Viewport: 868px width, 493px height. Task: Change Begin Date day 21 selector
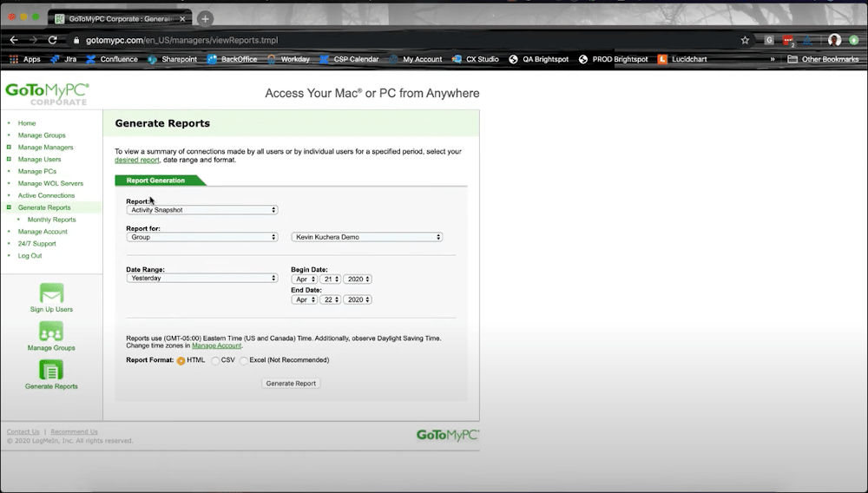pyautogui.click(x=330, y=279)
